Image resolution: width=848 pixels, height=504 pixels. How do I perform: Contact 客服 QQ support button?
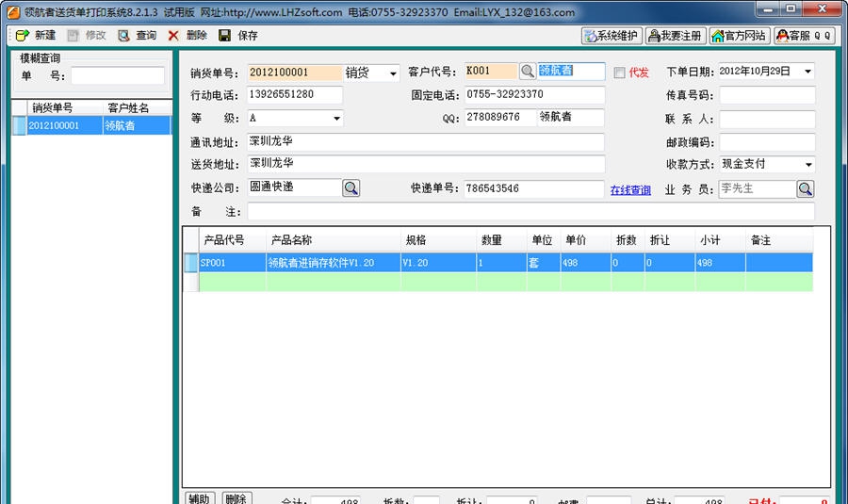805,36
